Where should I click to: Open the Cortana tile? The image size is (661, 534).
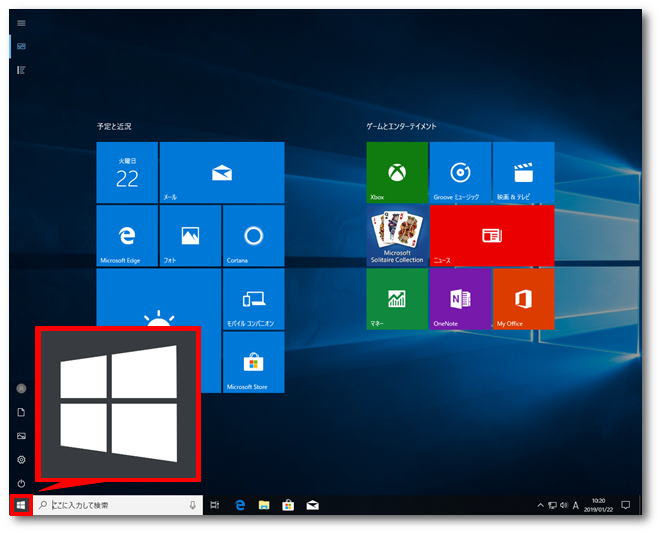[x=253, y=236]
